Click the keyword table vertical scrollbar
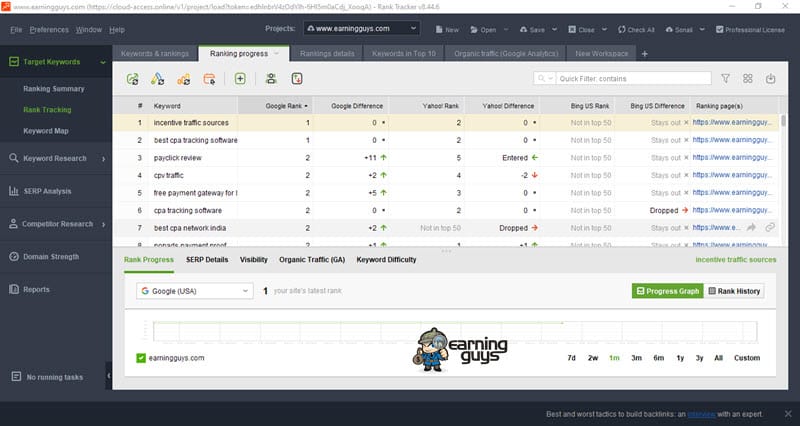The width and height of the screenshot is (800, 426). pos(784,122)
